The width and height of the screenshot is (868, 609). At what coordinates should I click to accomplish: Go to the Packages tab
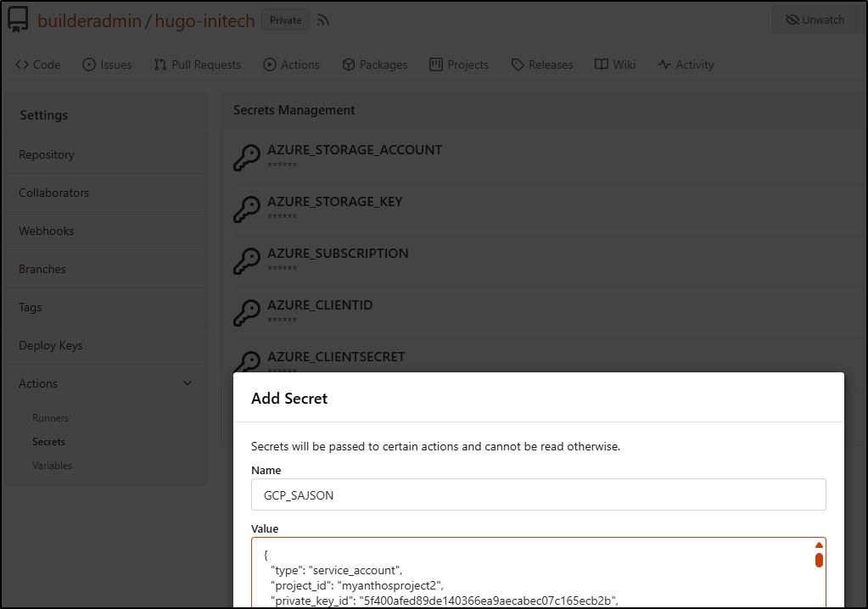pyautogui.click(x=374, y=64)
